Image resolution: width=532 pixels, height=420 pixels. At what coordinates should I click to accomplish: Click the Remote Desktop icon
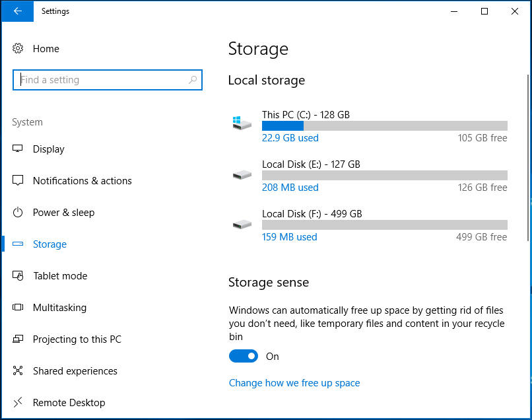pyautogui.click(x=18, y=402)
